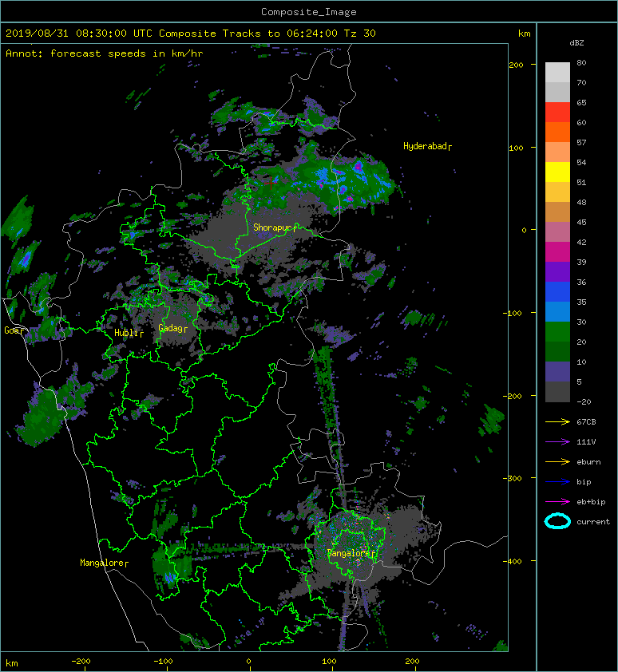The width and height of the screenshot is (618, 672).
Task: Click the 0 tick label on horizontal axis
Action: 249,662
